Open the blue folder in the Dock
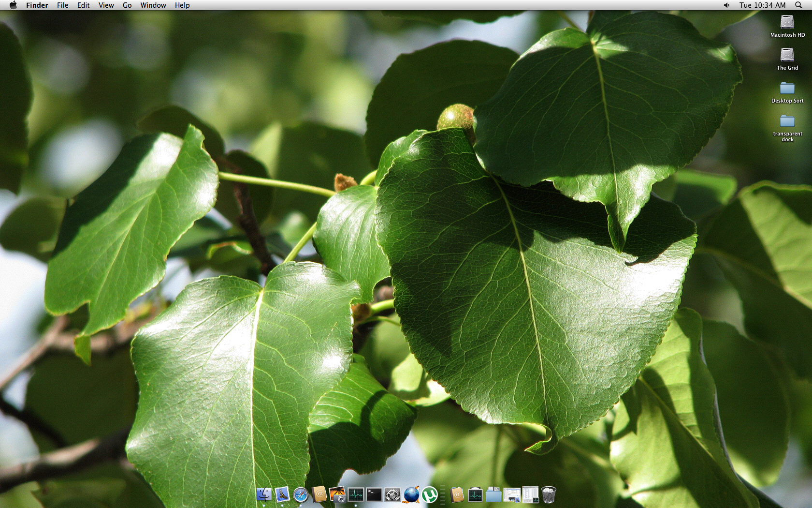 (x=493, y=494)
